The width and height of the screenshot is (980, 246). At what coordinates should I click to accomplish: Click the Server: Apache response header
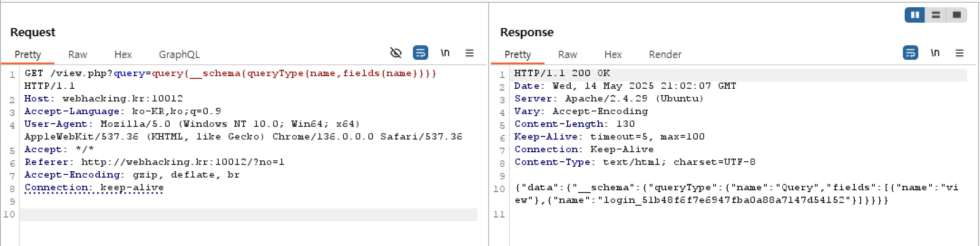609,99
